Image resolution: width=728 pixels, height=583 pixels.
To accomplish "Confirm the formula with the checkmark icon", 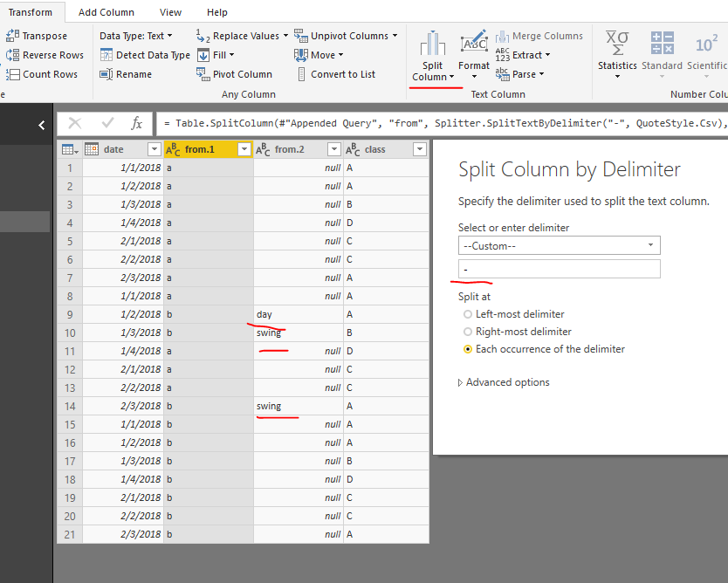I will (107, 123).
